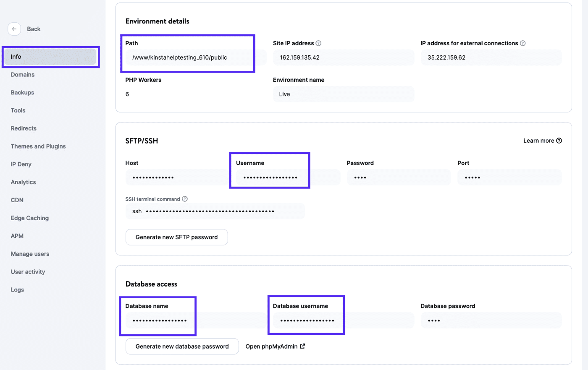Click Generate new SFTP password
Image resolution: width=588 pixels, height=370 pixels.
[x=176, y=237]
